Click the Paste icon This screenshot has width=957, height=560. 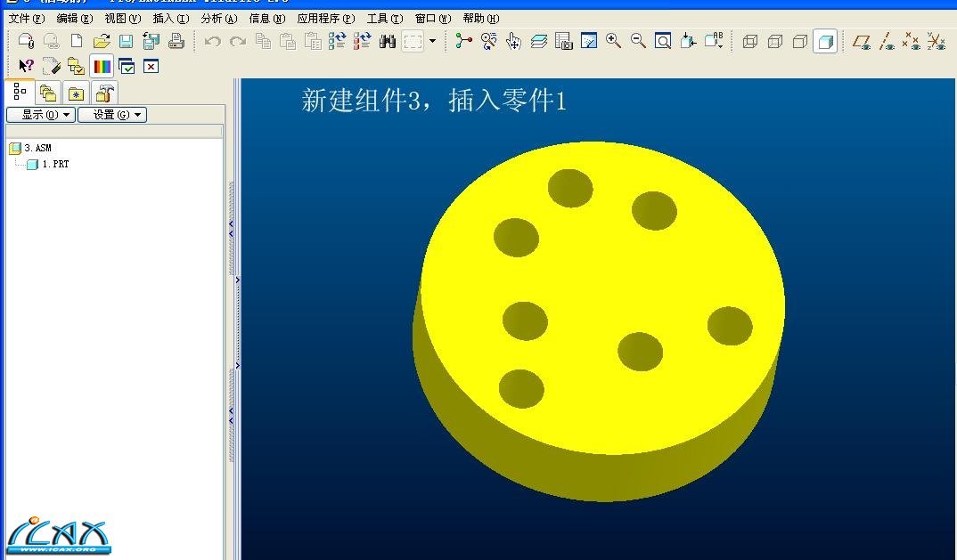pyautogui.click(x=288, y=41)
